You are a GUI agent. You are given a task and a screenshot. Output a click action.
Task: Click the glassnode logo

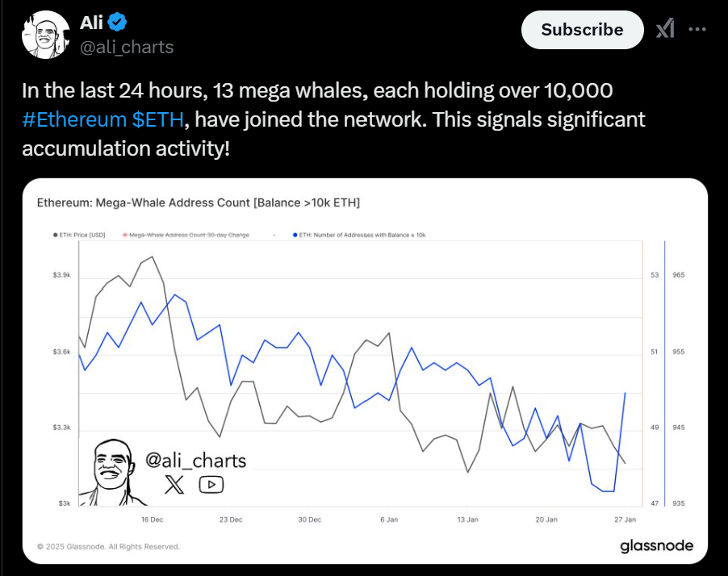[x=656, y=546]
